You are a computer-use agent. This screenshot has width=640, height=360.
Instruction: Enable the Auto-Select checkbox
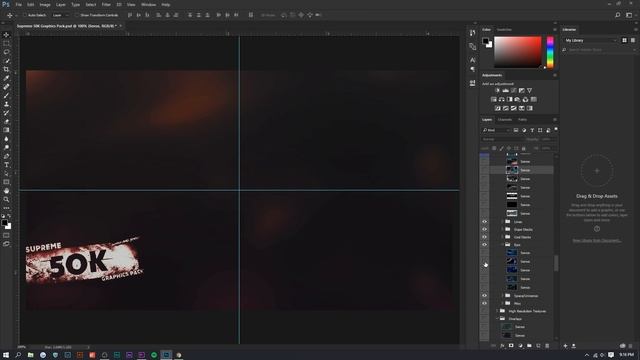[x=24, y=15]
